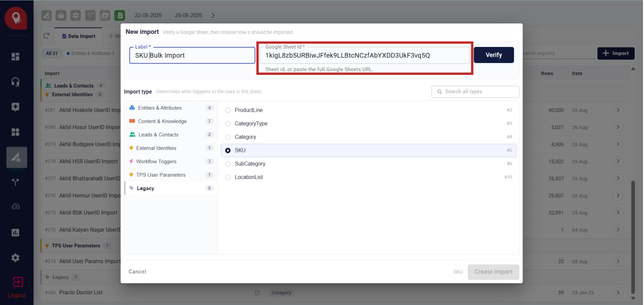644x305 pixels.
Task: Click the imports list vertical scrollbar
Action: (x=633, y=237)
